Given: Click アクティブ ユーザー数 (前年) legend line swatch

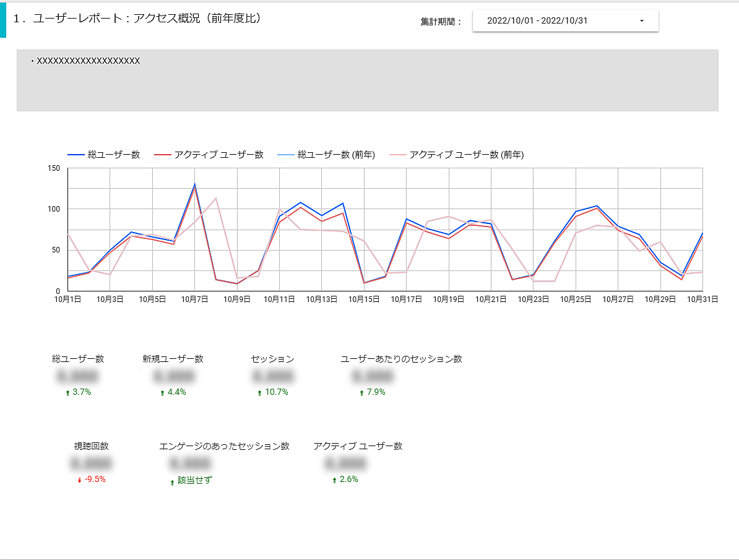Looking at the screenshot, I should [396, 155].
